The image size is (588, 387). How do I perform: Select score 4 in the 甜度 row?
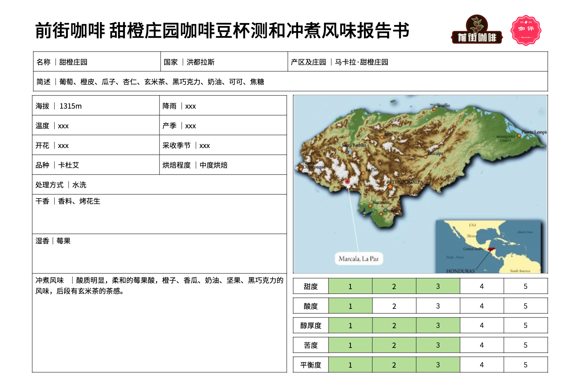coord(481,286)
